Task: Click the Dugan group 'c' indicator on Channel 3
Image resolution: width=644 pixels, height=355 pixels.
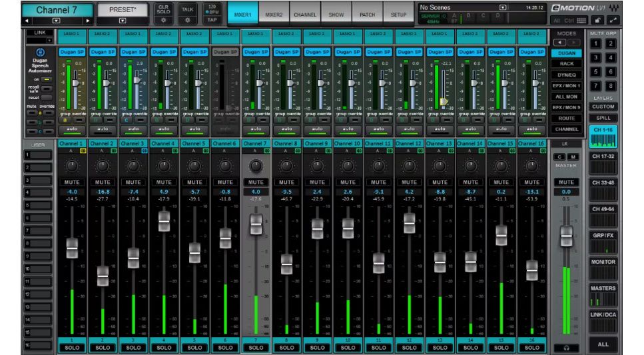Action: click(x=126, y=120)
